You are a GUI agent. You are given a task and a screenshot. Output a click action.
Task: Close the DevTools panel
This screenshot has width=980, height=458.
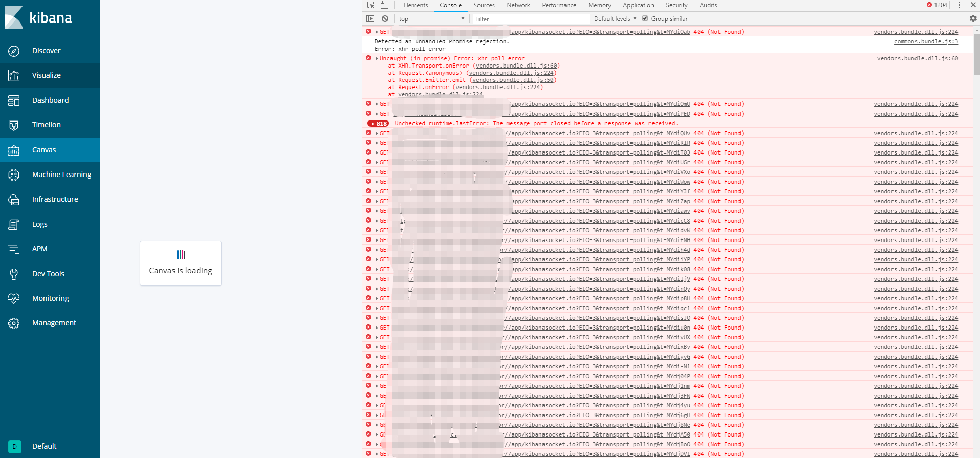tap(973, 5)
